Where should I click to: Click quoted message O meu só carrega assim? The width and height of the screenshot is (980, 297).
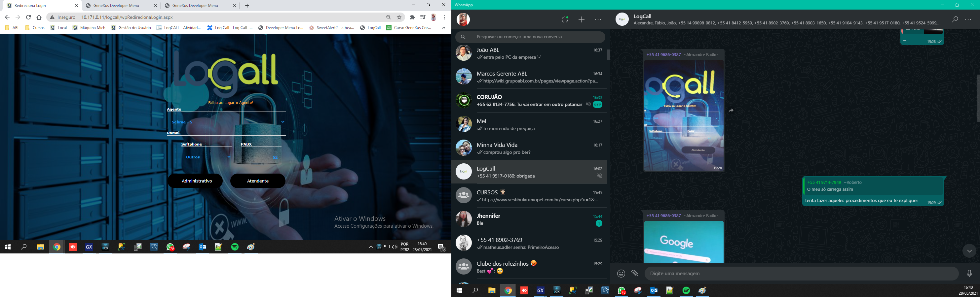[874, 186]
